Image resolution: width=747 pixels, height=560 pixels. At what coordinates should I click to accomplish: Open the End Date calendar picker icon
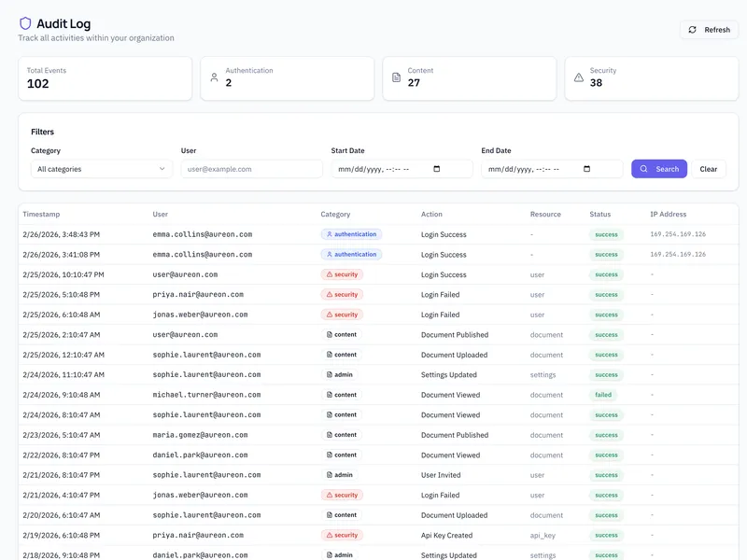(x=586, y=169)
